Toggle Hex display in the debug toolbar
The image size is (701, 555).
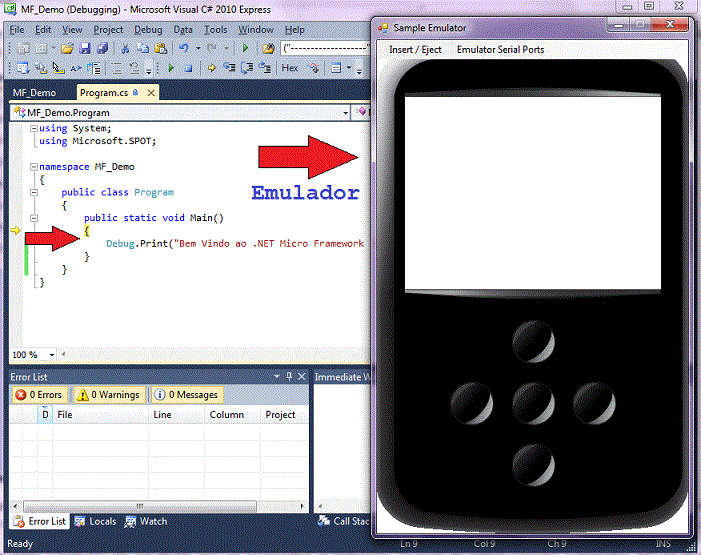pyautogui.click(x=289, y=68)
